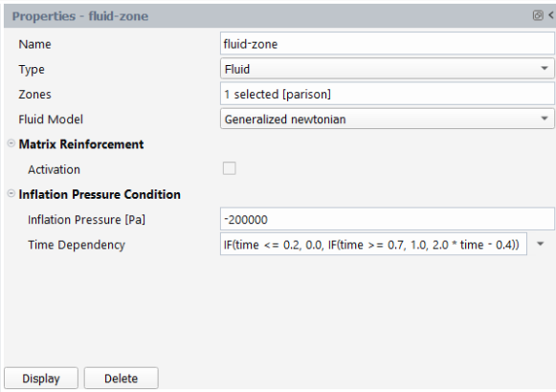Open the Type dropdown showing Fluid
Image resolution: width=556 pixels, height=392 pixels.
(x=387, y=69)
